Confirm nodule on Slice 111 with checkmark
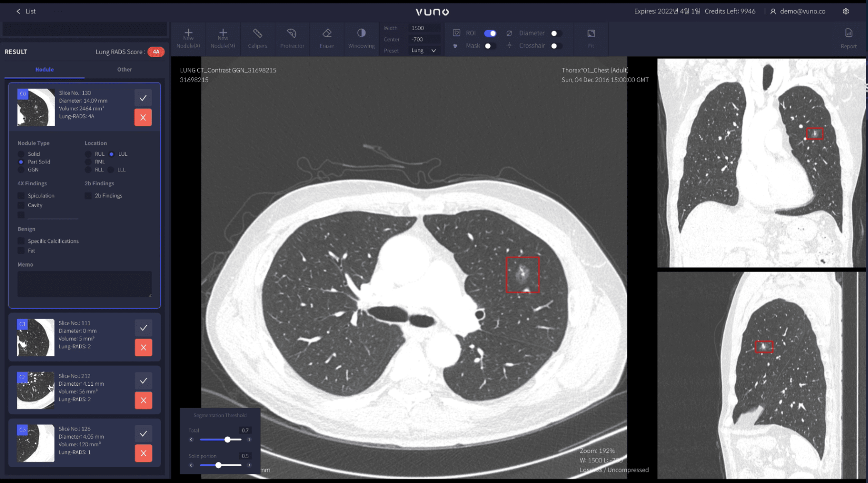The height and width of the screenshot is (483, 868). (x=144, y=327)
